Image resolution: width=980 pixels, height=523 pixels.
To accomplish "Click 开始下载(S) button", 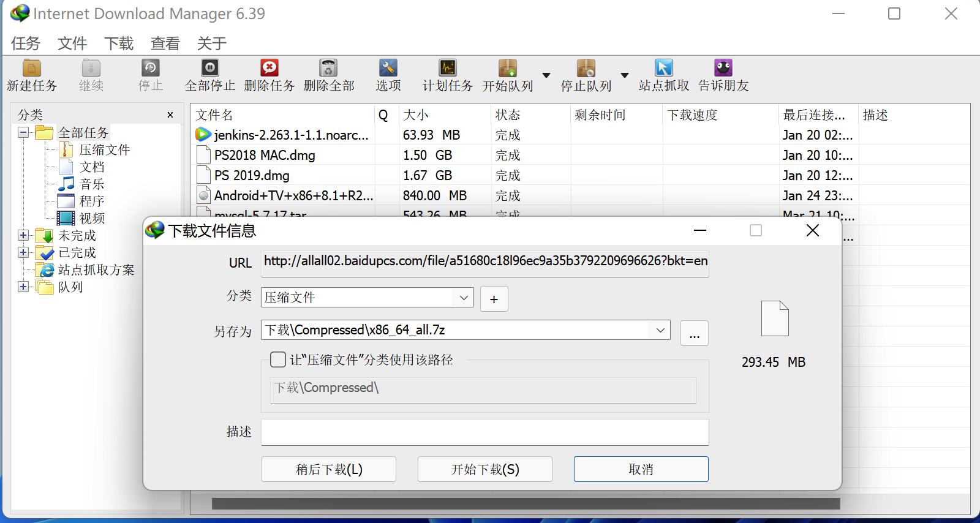I will coord(485,469).
